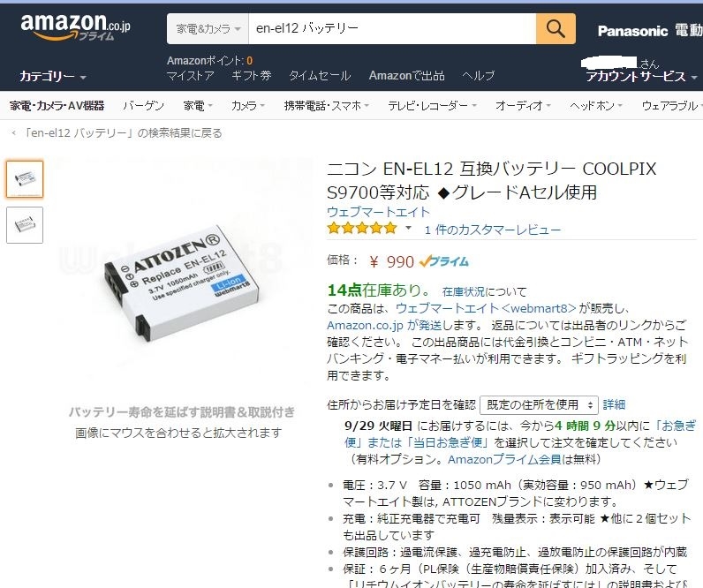
Task: Open the ウェブマートエイト seller link under title
Action: 378,212
